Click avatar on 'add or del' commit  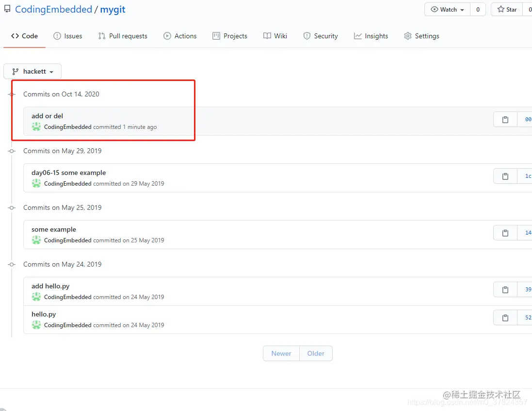tap(36, 127)
